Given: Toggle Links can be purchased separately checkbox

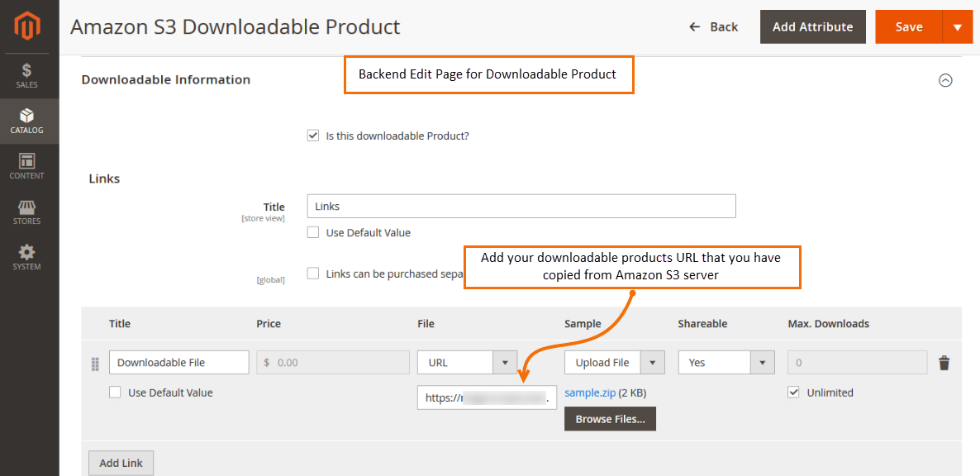Looking at the screenshot, I should (x=313, y=274).
